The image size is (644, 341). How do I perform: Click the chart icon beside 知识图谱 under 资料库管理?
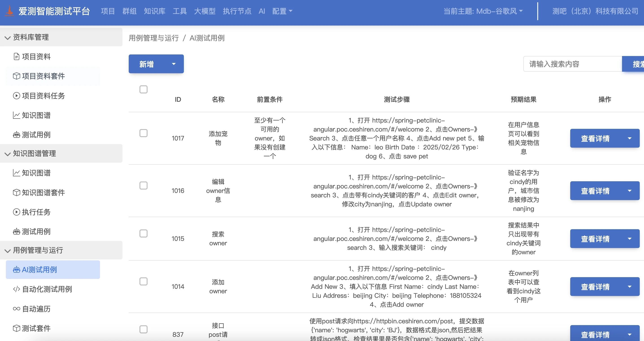16,115
